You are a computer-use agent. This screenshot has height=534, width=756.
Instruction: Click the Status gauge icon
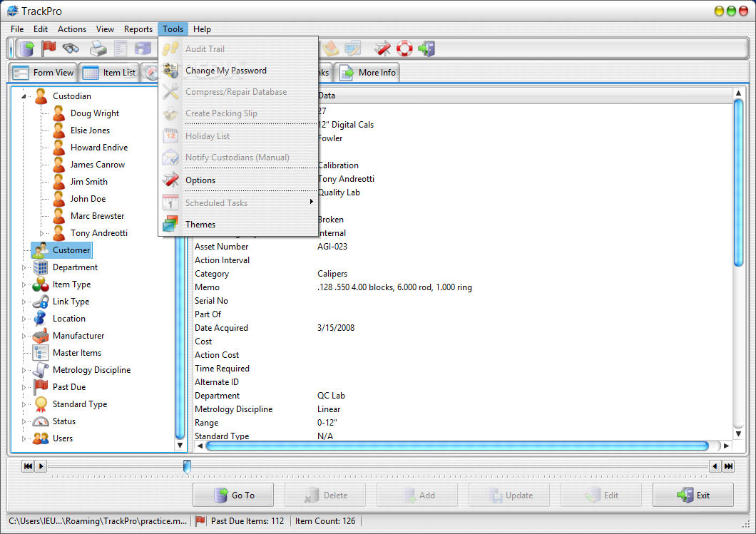(41, 421)
